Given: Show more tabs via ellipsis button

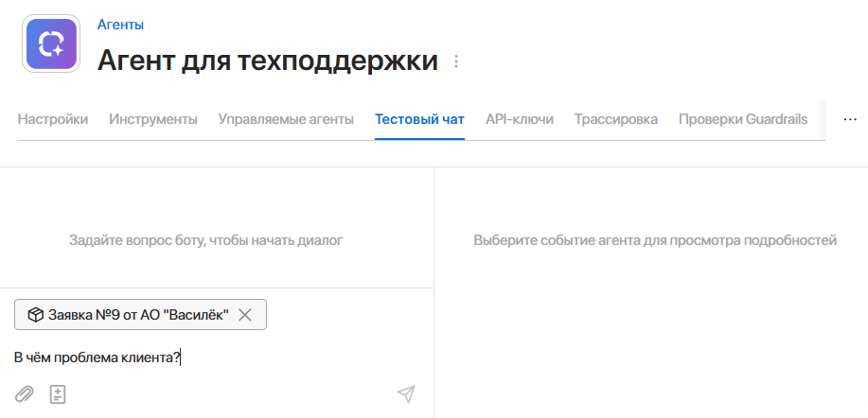Looking at the screenshot, I should (x=850, y=119).
